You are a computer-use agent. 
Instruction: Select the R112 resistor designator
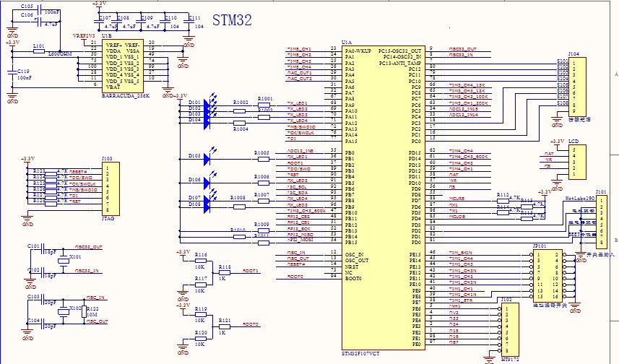click(x=503, y=195)
